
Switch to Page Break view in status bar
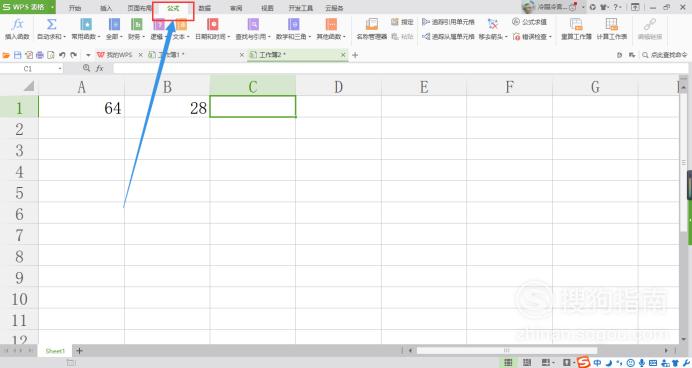(527, 363)
